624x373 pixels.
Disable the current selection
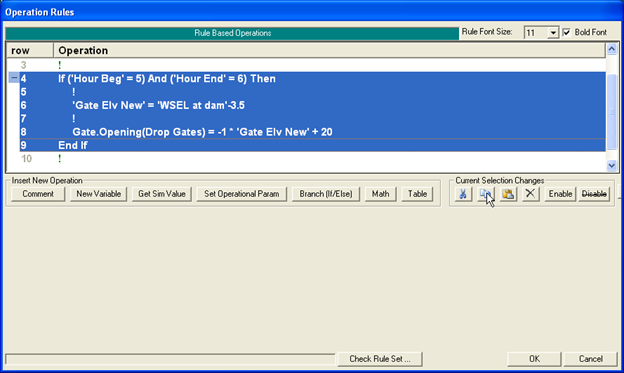(594, 194)
